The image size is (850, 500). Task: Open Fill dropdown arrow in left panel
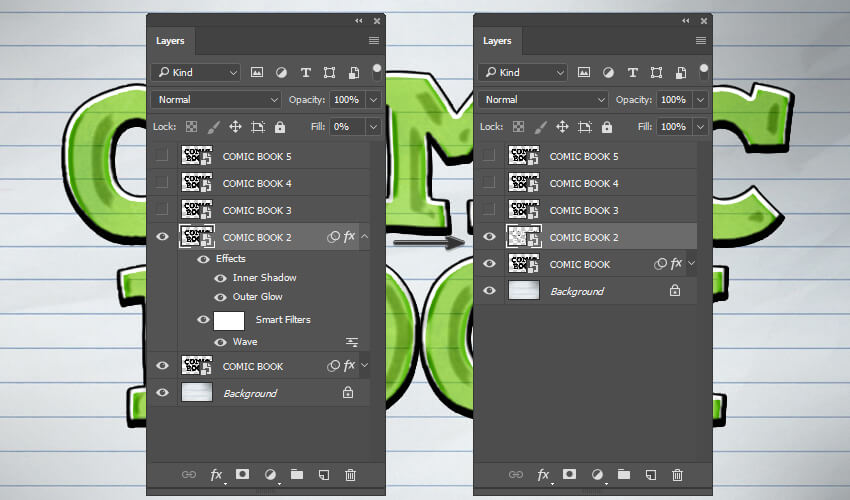click(374, 127)
